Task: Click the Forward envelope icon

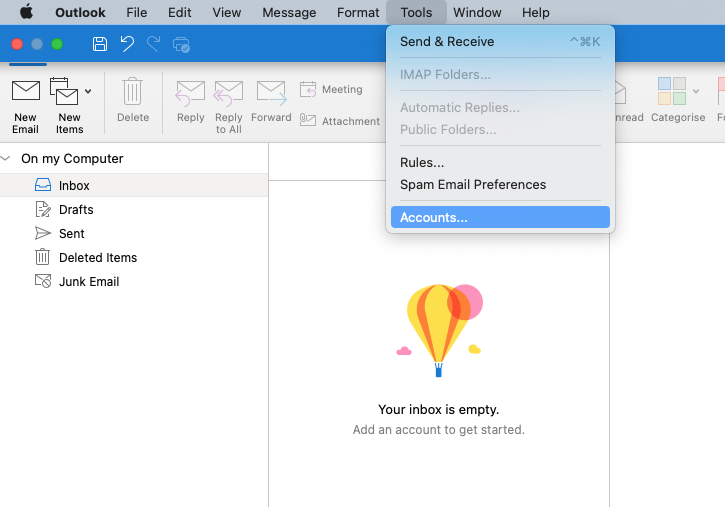Action: click(x=271, y=92)
